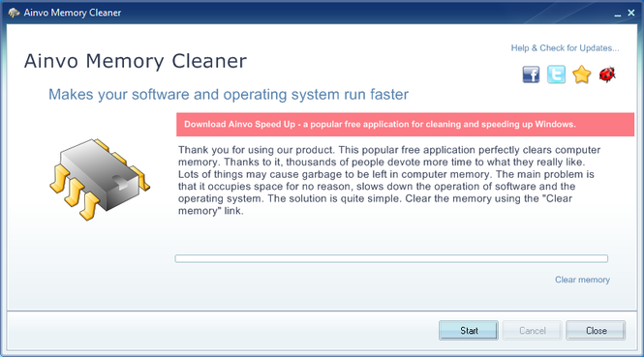Click the "Thank you for using our product" paragraph

[x=389, y=180]
